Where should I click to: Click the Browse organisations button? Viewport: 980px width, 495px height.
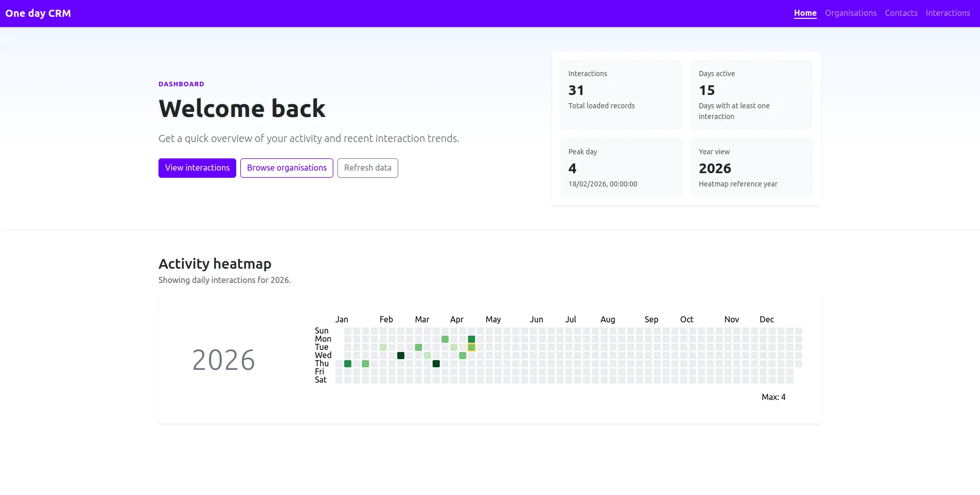click(287, 168)
